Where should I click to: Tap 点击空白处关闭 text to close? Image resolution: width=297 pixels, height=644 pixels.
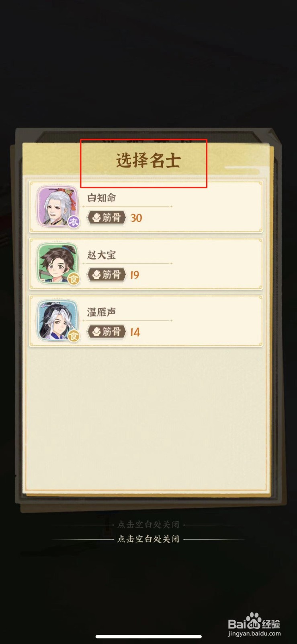148,539
